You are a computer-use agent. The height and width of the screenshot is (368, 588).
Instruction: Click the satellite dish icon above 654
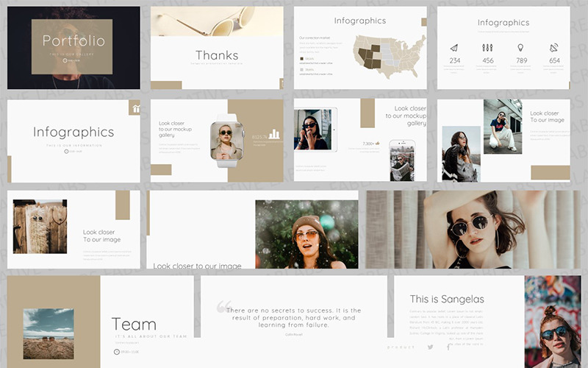pyautogui.click(x=553, y=47)
